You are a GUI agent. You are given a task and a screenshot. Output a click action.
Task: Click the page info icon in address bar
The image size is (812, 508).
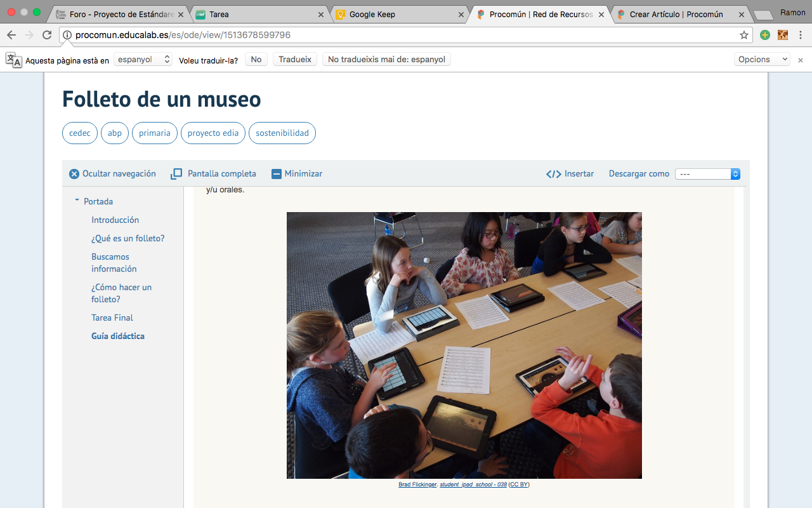pos(68,36)
